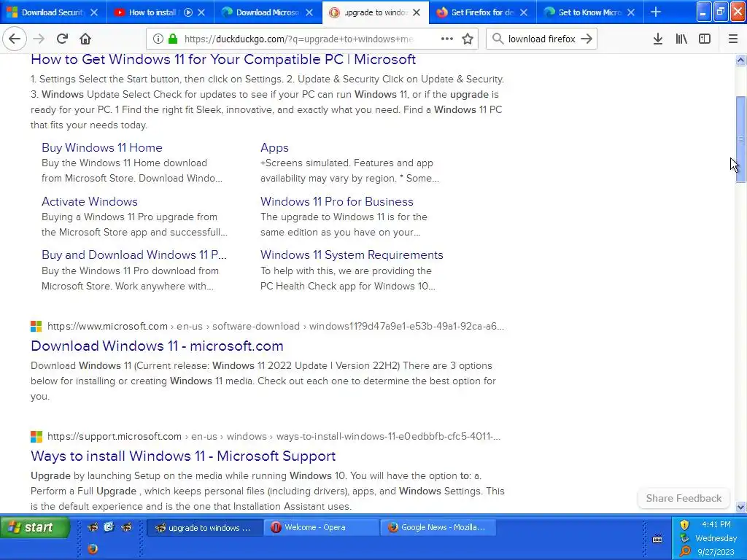Click the www.microsoft.com software-download URL breadcrumb
The height and width of the screenshot is (560, 747).
[275, 326]
